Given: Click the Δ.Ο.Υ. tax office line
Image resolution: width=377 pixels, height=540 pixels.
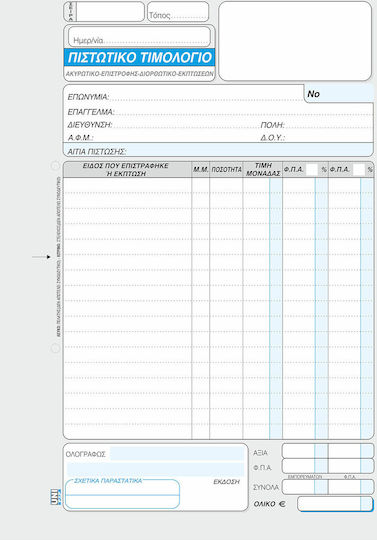Looking at the screenshot, I should [316, 137].
